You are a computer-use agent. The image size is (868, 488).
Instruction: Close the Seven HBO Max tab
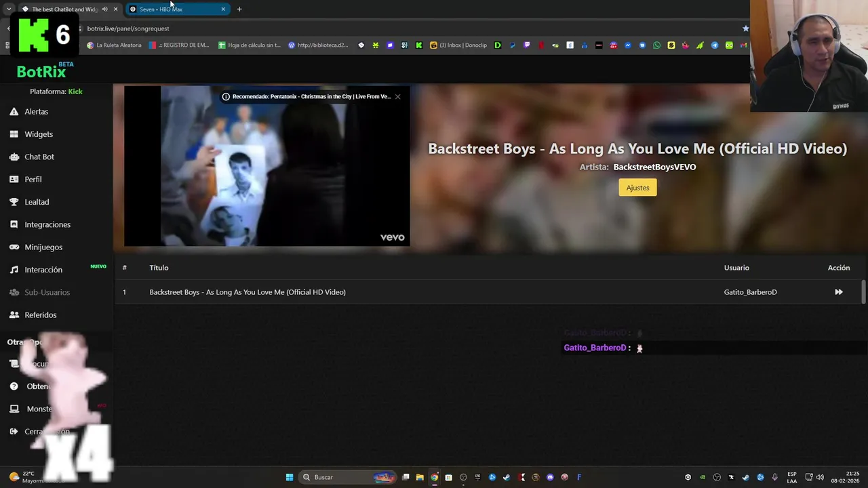point(223,9)
